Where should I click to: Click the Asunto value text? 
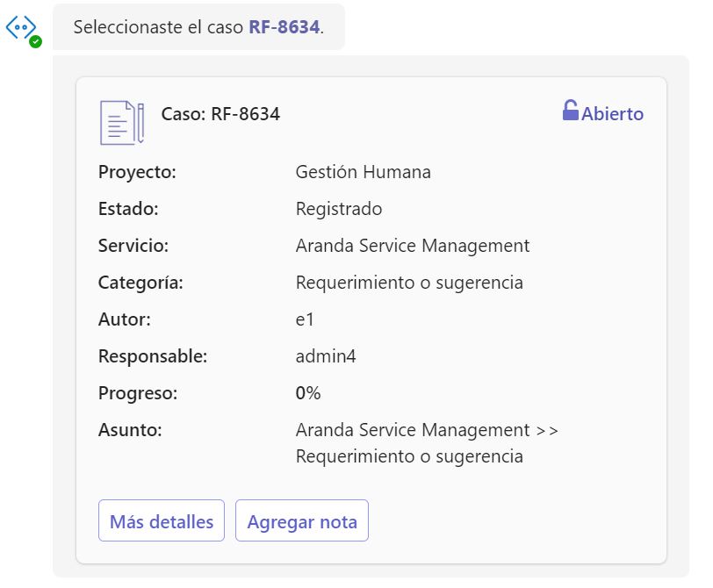[427, 443]
